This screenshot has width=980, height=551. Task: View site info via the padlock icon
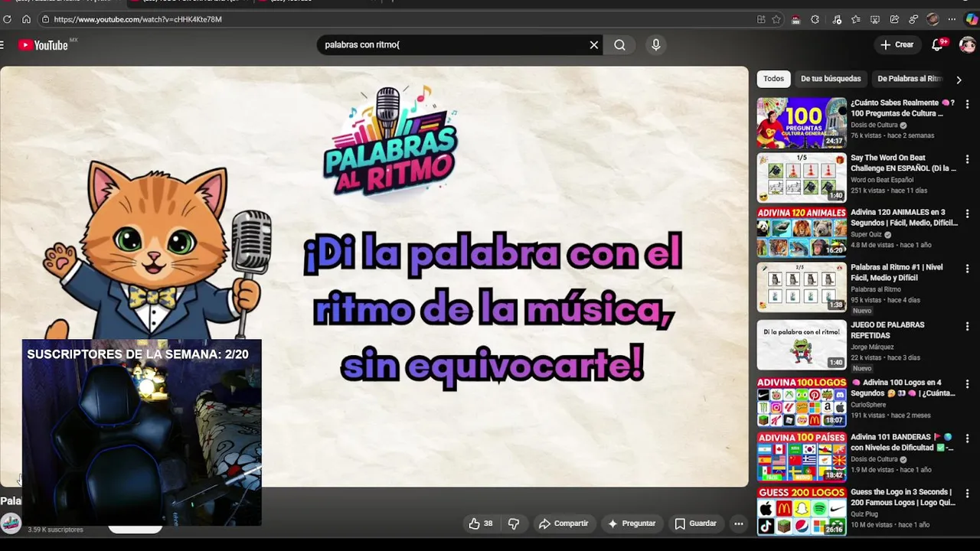pos(45,19)
